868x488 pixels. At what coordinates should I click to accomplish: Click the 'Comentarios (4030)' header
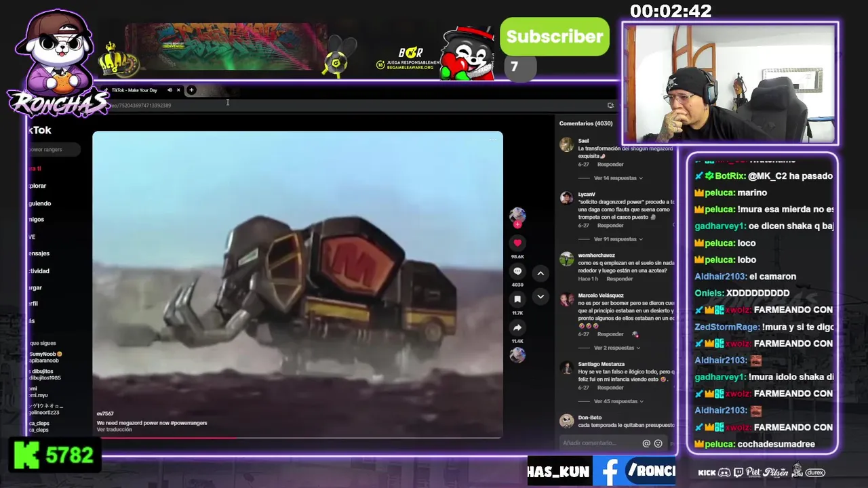point(586,123)
